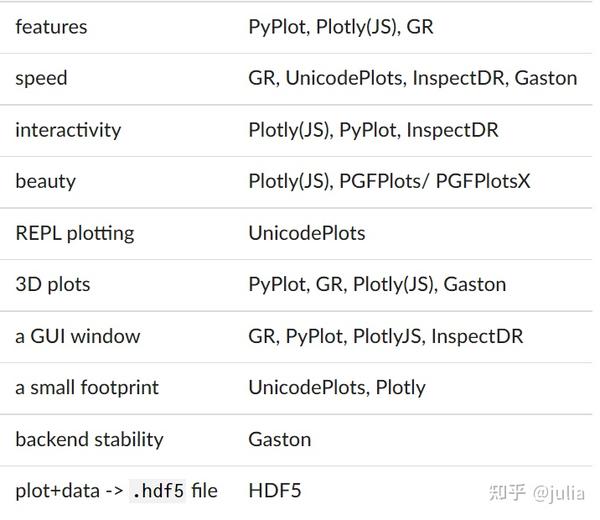
Task: Select the "PyPlot, GR, Plotly(JS), Gaston" cell
Action: point(377,284)
